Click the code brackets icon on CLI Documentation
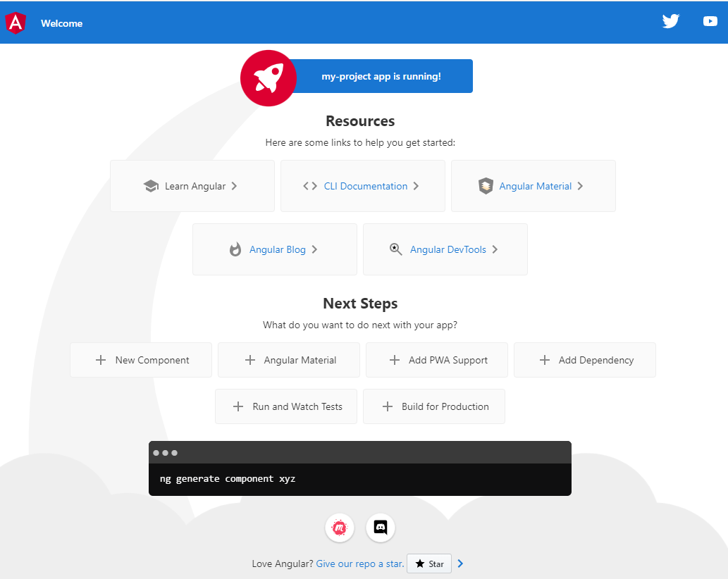 [x=310, y=186]
